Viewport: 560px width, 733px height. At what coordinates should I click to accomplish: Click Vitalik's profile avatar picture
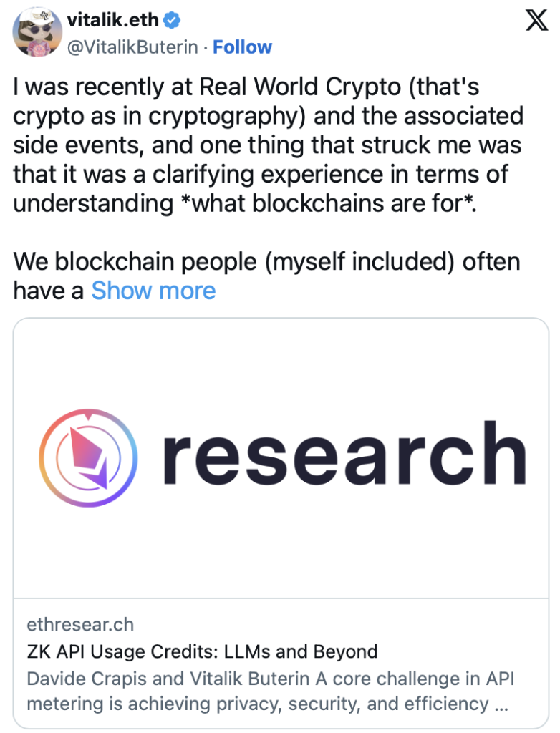pyautogui.click(x=37, y=33)
